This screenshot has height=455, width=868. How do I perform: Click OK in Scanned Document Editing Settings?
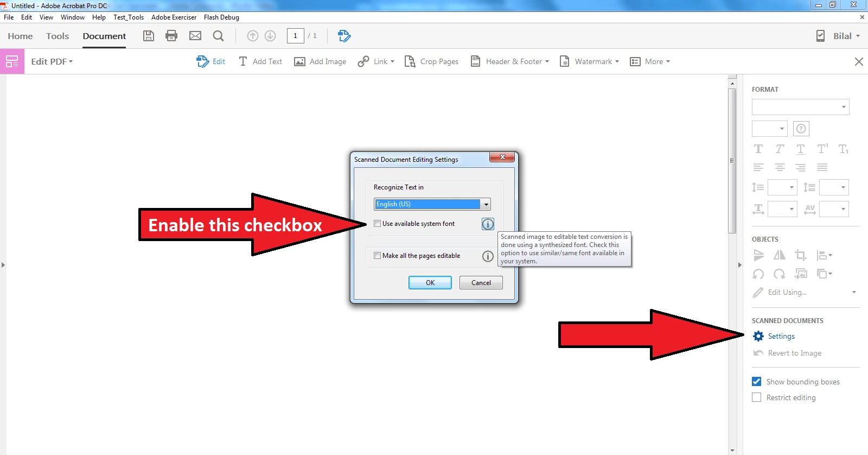[x=430, y=282]
